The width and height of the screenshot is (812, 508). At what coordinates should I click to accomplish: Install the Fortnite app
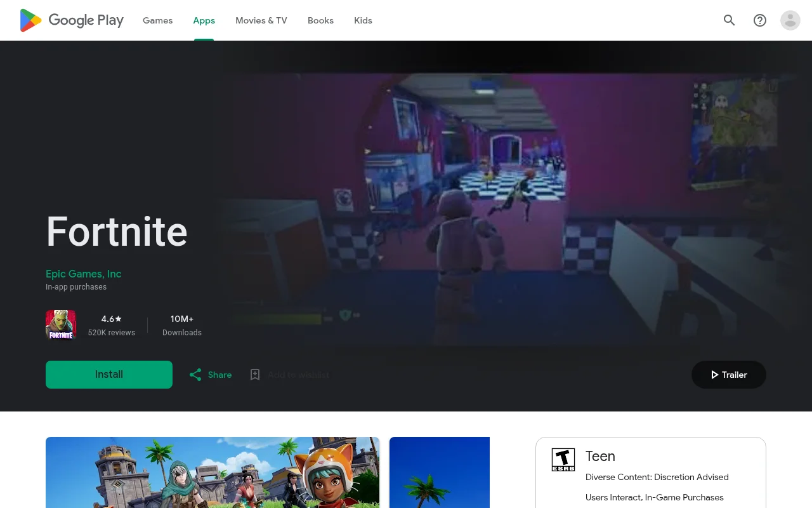tap(109, 375)
